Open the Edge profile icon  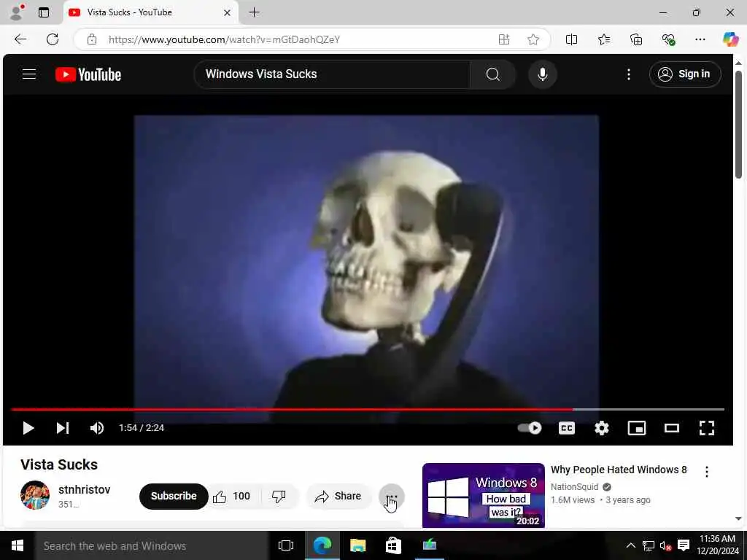pos(17,12)
